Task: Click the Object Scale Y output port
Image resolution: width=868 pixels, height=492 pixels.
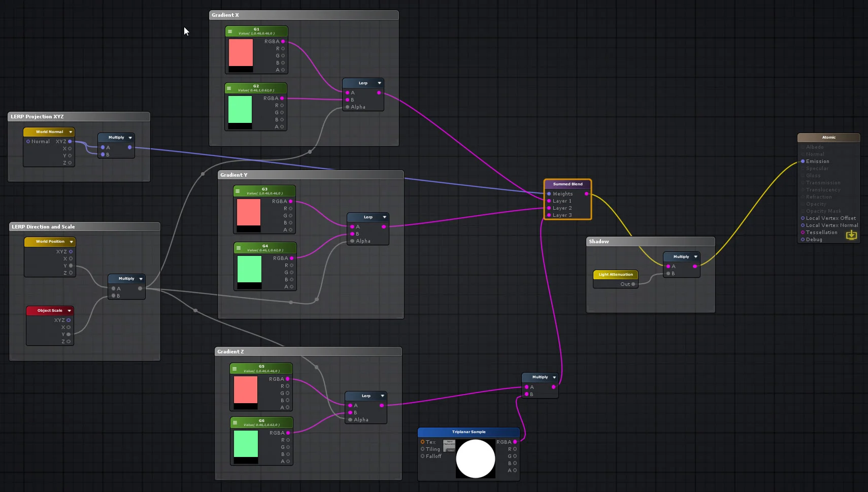Action: point(69,335)
